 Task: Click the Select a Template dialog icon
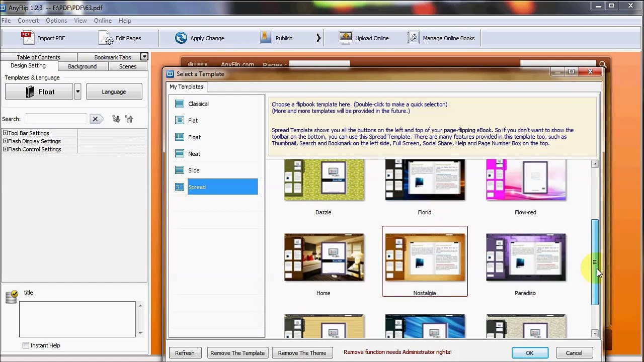click(x=170, y=74)
